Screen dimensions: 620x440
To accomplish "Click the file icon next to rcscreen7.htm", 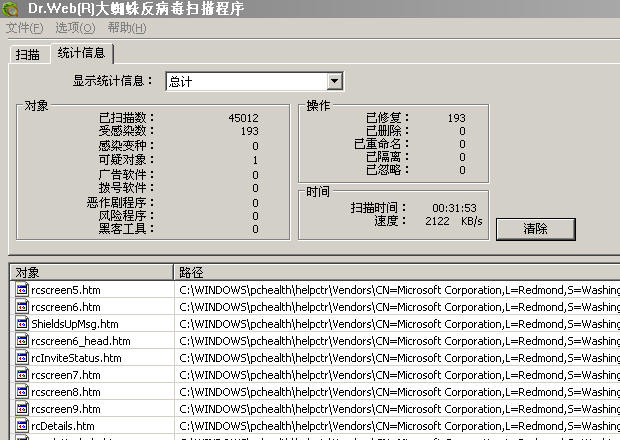I will [x=22, y=375].
